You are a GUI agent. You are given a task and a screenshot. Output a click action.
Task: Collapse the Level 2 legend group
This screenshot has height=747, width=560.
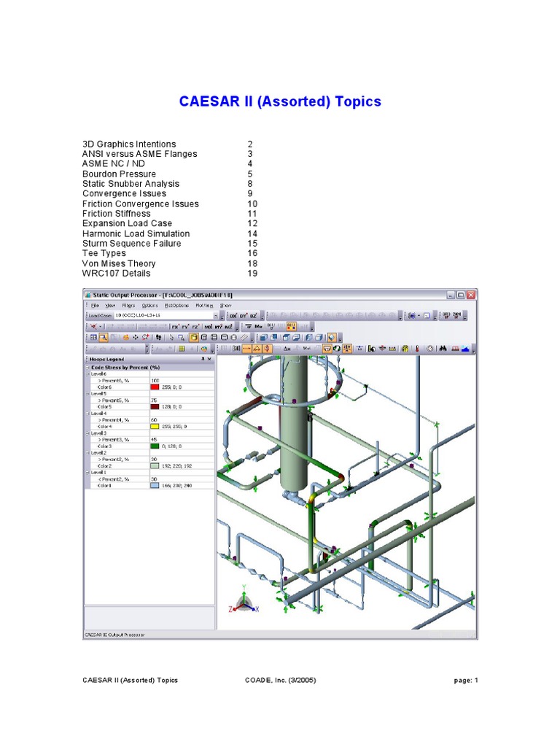click(x=87, y=452)
